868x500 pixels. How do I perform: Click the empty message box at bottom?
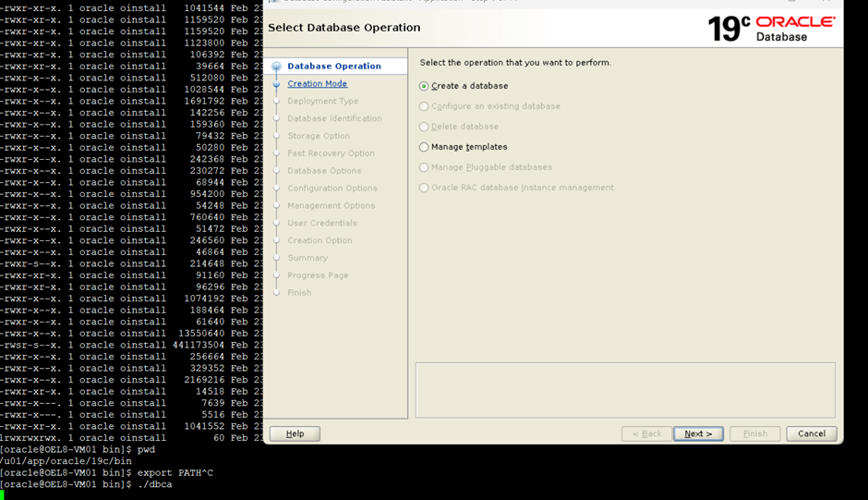click(x=624, y=389)
